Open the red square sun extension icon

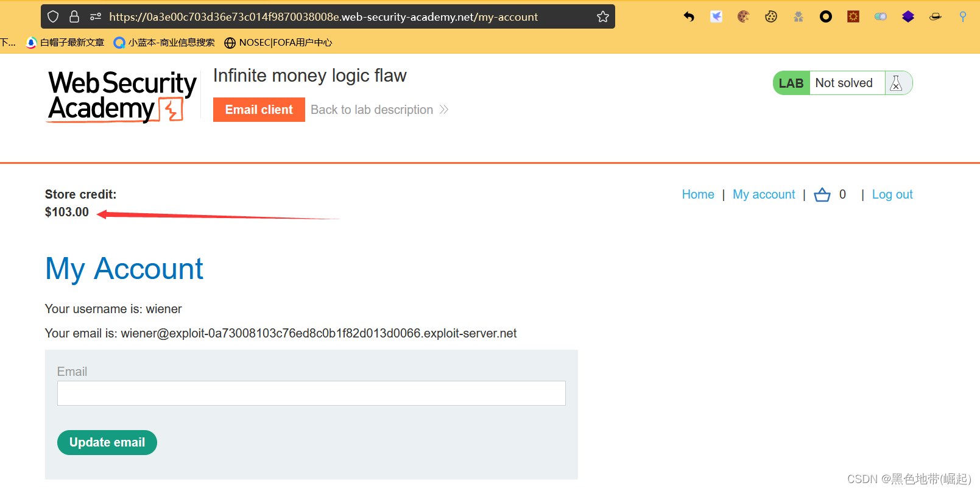click(853, 16)
